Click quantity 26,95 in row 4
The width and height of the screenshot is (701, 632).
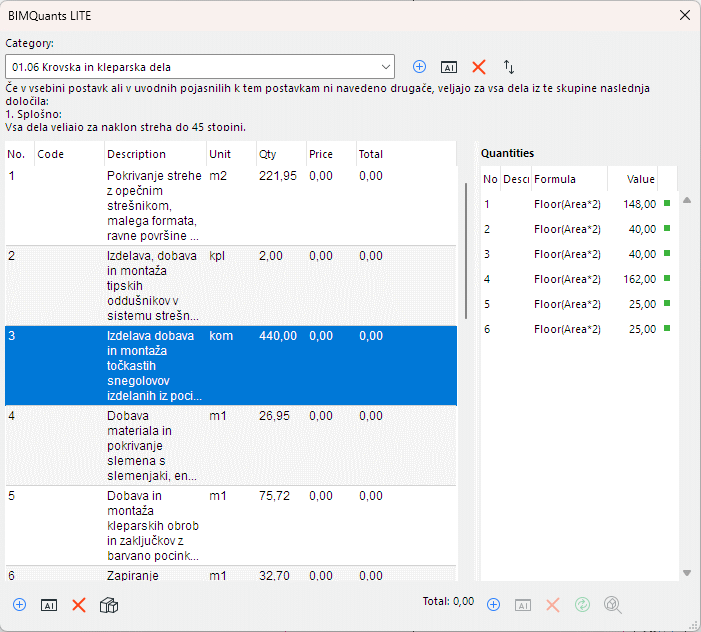pyautogui.click(x=274, y=416)
